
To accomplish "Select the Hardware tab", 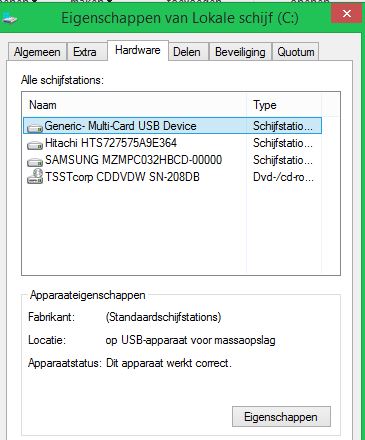I will (138, 50).
